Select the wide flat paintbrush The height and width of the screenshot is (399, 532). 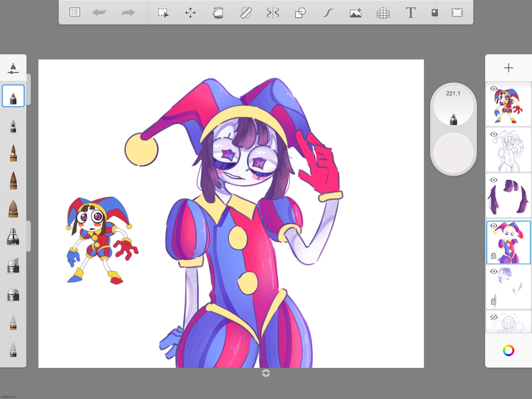coord(13,208)
